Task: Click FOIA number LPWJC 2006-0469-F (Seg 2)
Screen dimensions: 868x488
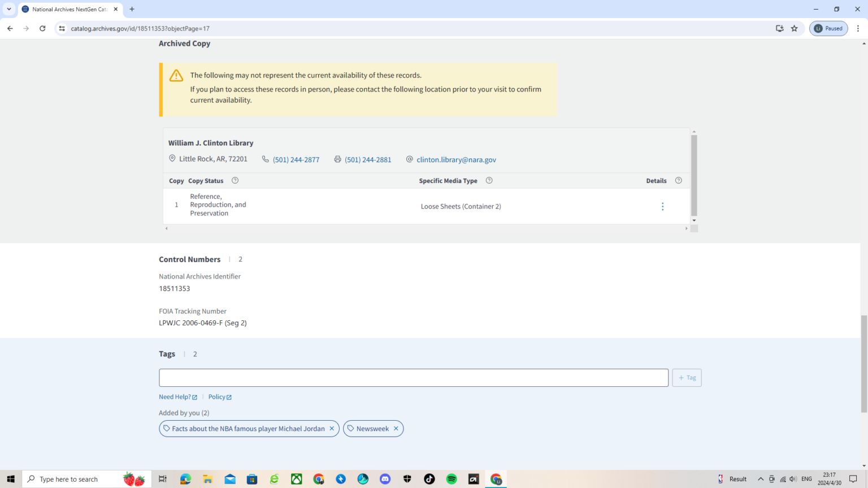Action: pyautogui.click(x=203, y=323)
